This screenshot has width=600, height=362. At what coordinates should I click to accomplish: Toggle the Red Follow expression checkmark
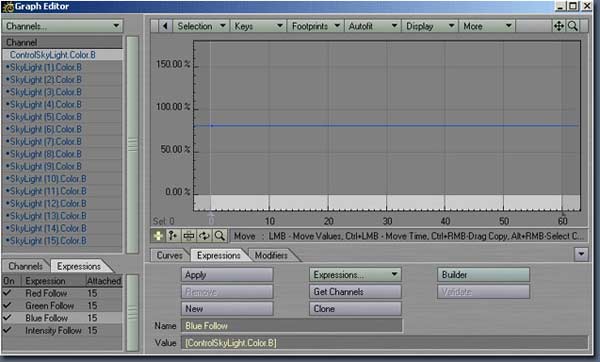[x=7, y=293]
